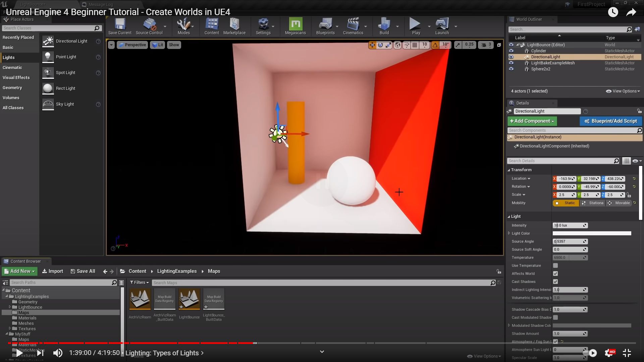
Task: Open the Add Component dropdown
Action: click(532, 121)
